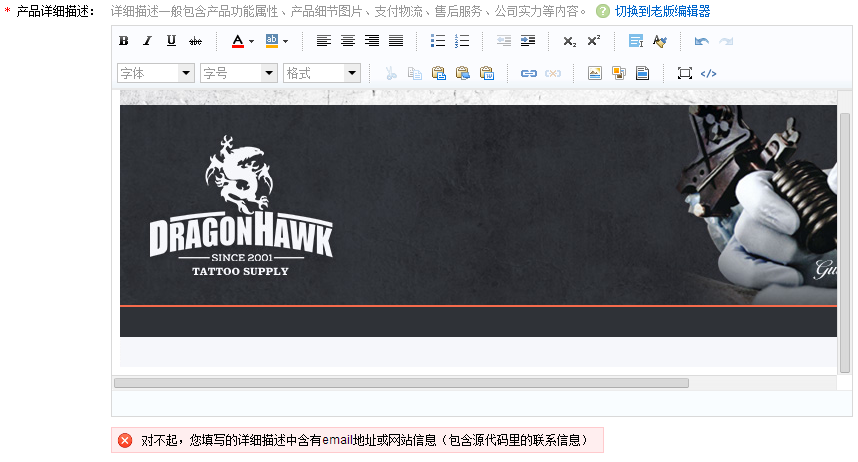Select the DragonHawk banner image
858x462 pixels.
(478, 221)
